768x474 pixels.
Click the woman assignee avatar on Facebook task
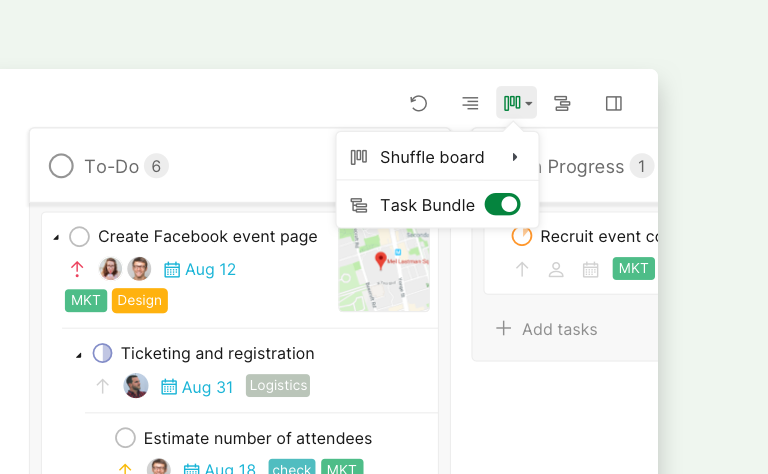pos(110,269)
